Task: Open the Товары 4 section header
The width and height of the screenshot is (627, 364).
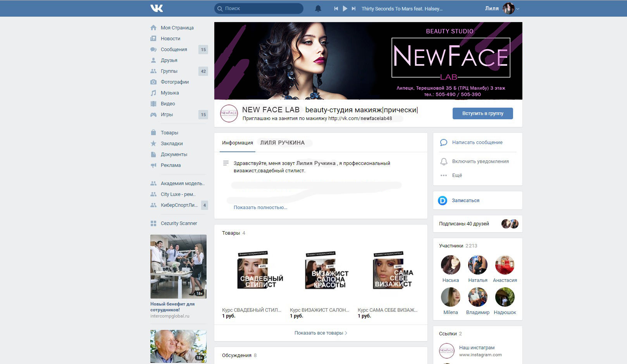Action: [x=234, y=233]
